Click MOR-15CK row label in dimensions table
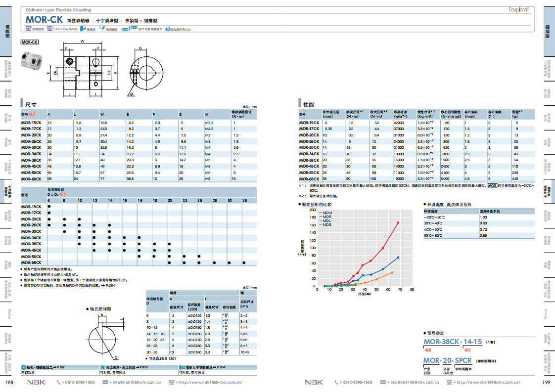 click(x=31, y=123)
